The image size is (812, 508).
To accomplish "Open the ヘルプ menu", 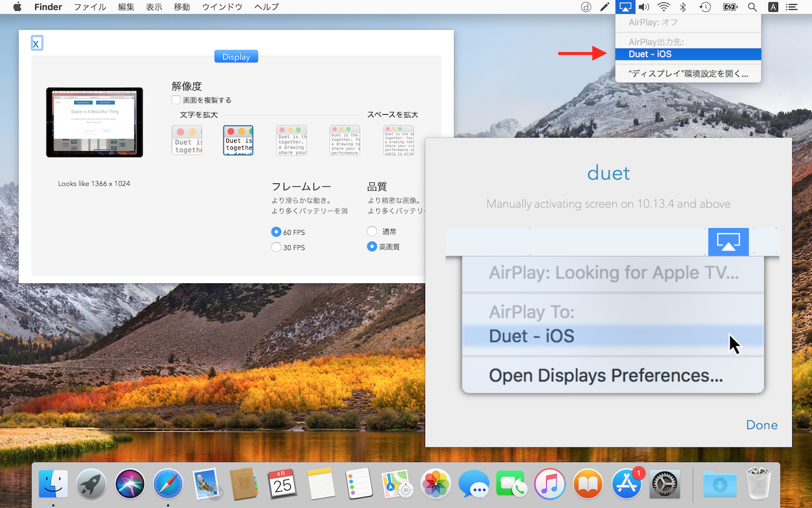I will 266,7.
